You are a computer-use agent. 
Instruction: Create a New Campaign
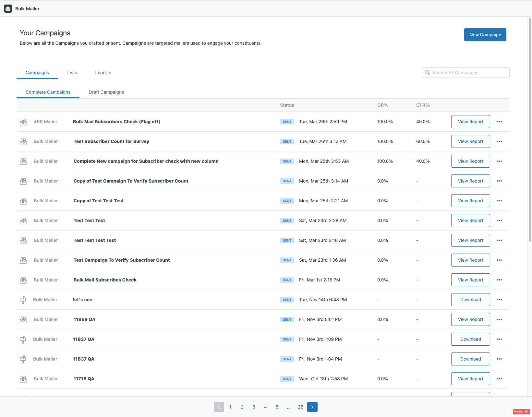[485, 35]
